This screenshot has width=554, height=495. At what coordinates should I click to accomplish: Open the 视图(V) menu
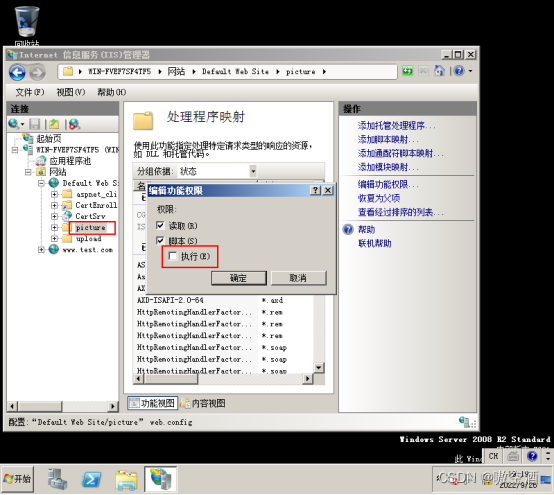pos(71,92)
